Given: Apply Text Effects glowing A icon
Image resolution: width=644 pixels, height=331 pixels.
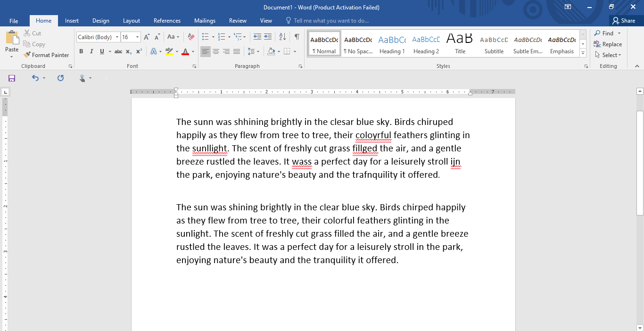Looking at the screenshot, I should [154, 51].
